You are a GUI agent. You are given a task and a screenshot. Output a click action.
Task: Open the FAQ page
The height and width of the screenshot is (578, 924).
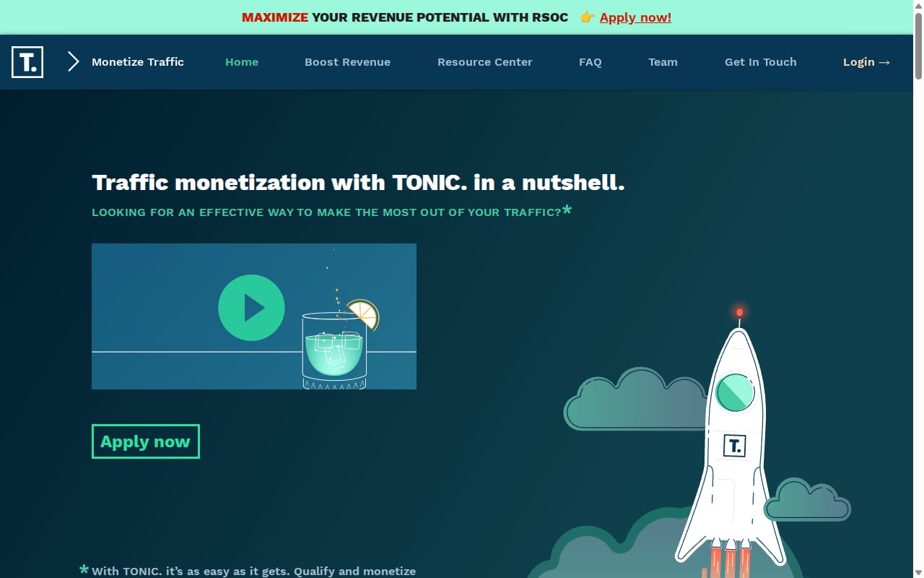pos(590,62)
